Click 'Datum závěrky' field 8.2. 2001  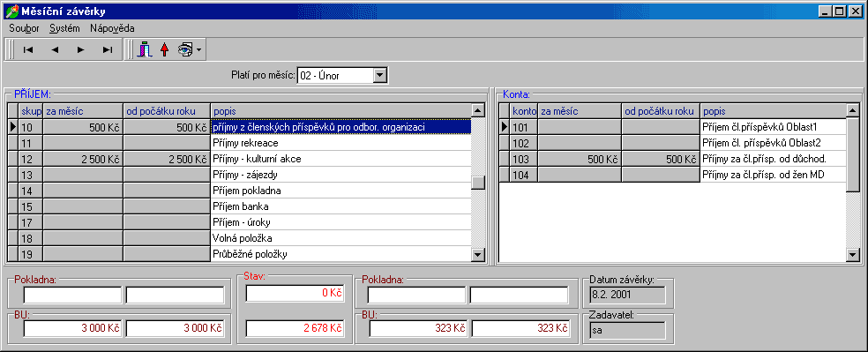tap(628, 295)
